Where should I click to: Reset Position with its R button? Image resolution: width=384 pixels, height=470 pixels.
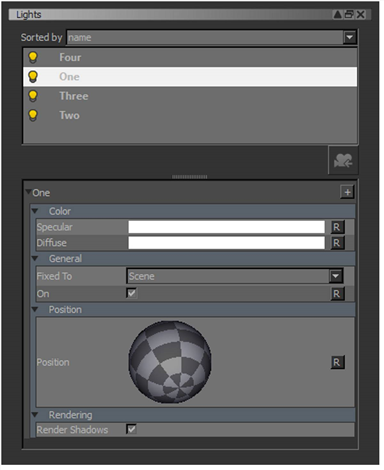tap(337, 362)
